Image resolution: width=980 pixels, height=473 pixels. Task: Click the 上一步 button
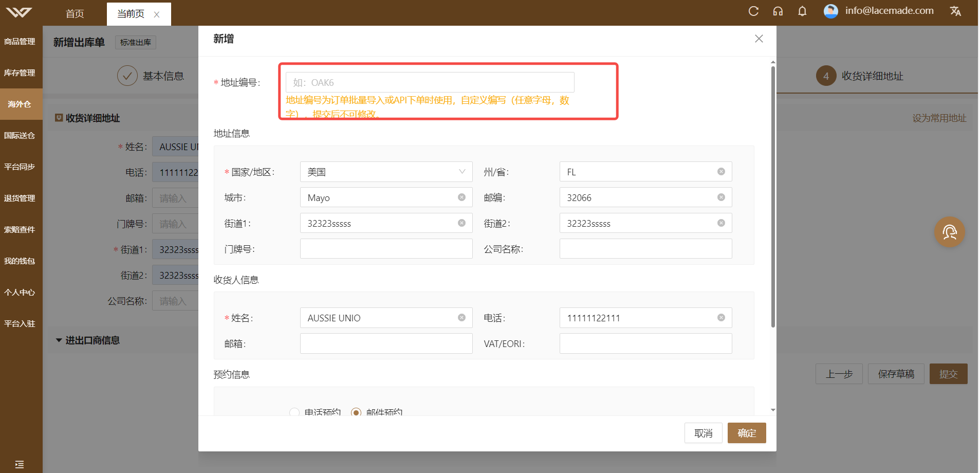(x=839, y=374)
